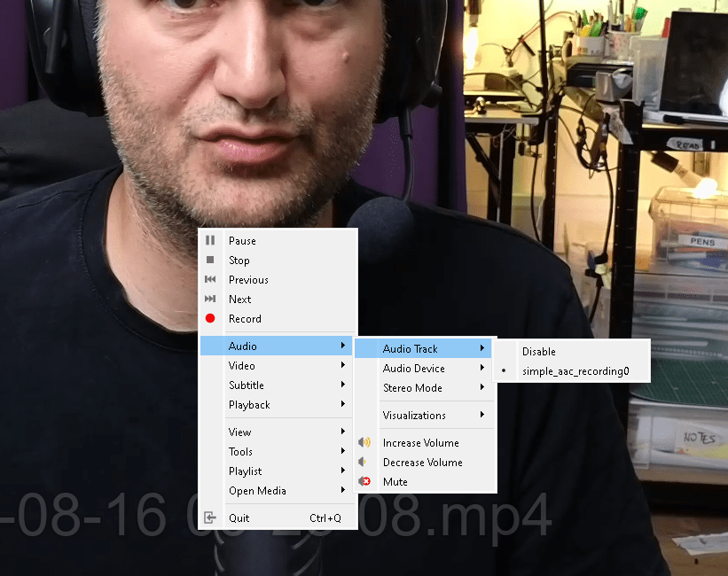Open the Audio submenu item
Image resolution: width=728 pixels, height=576 pixels.
276,346
